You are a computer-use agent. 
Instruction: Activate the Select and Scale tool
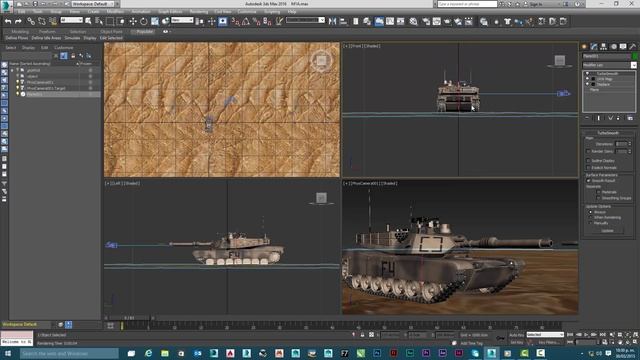coord(155,21)
